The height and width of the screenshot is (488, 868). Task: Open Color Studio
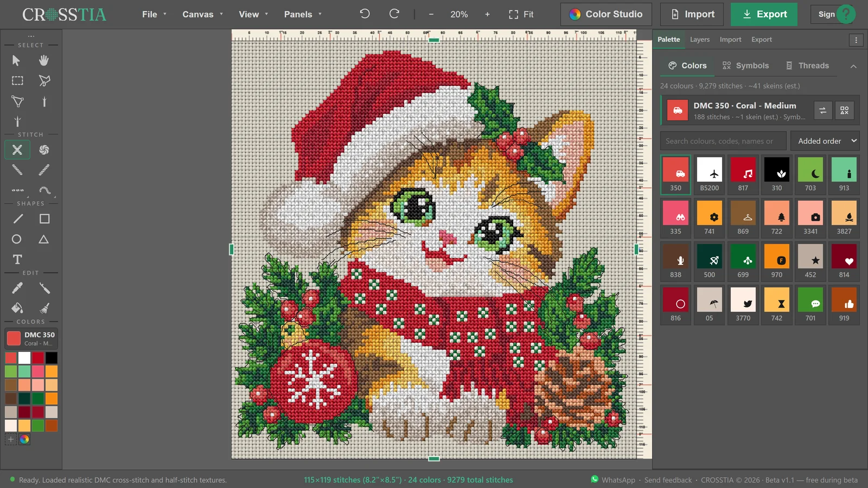pos(605,15)
